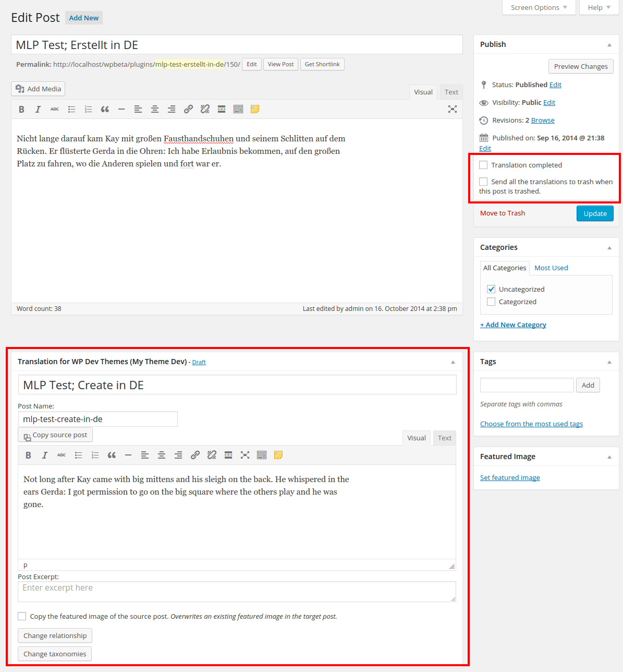Toggle italic in the translation editor toolbar
Screen dimensions: 623x672
[x=45, y=455]
